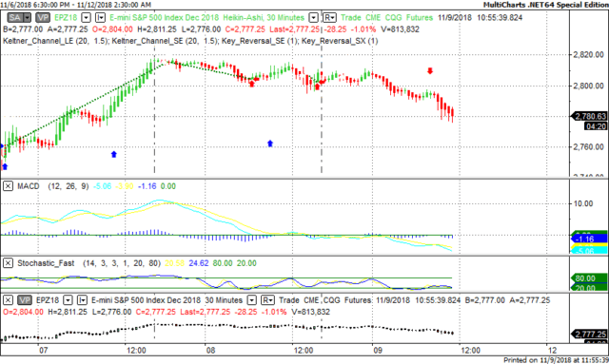This screenshot has height=364, width=609.
Task: Click the green CME exchange label
Action: coord(373,18)
